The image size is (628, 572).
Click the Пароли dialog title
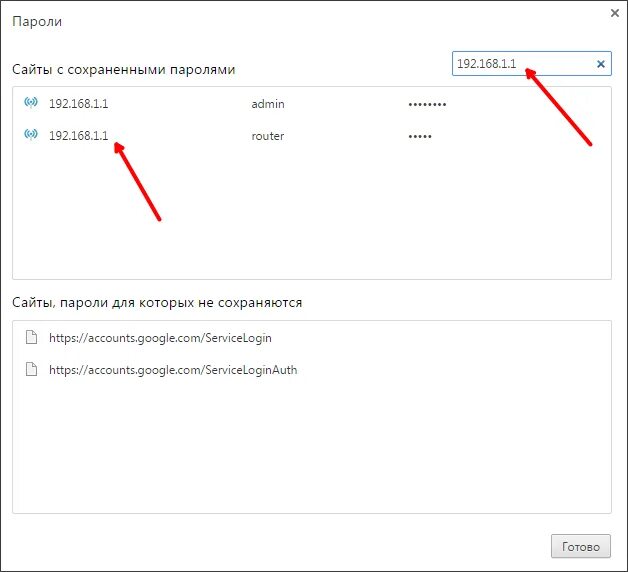[x=37, y=21]
